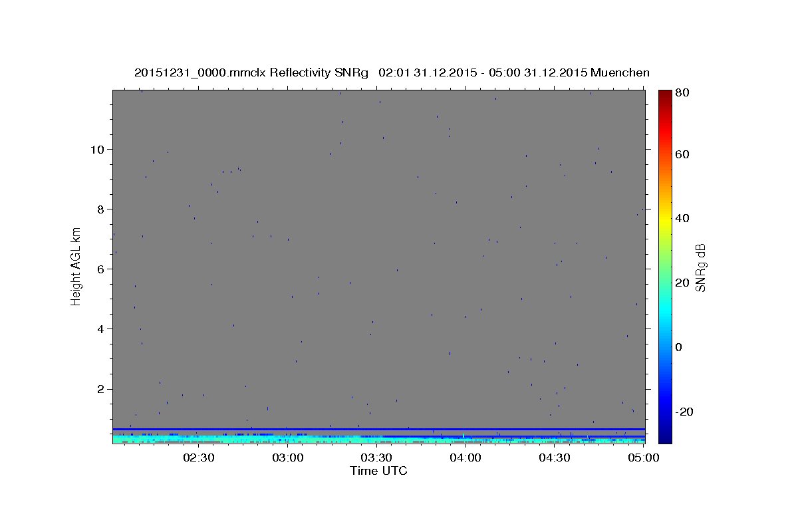798x532 pixels.
Task: Click the colorbar value 0
Action: (x=678, y=347)
